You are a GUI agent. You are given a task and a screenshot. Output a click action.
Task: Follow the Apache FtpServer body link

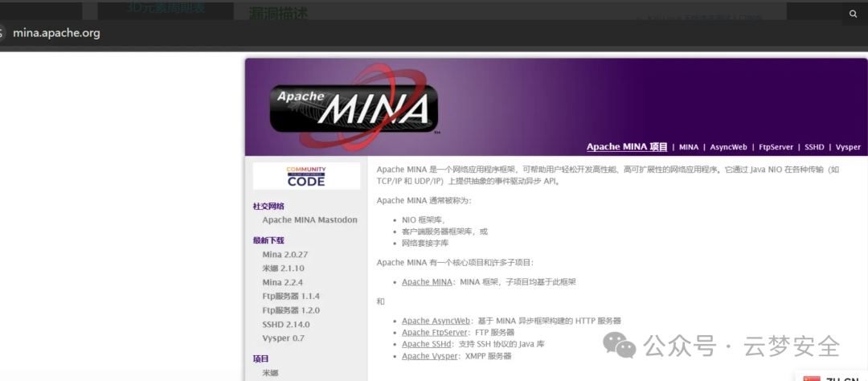[x=435, y=332]
